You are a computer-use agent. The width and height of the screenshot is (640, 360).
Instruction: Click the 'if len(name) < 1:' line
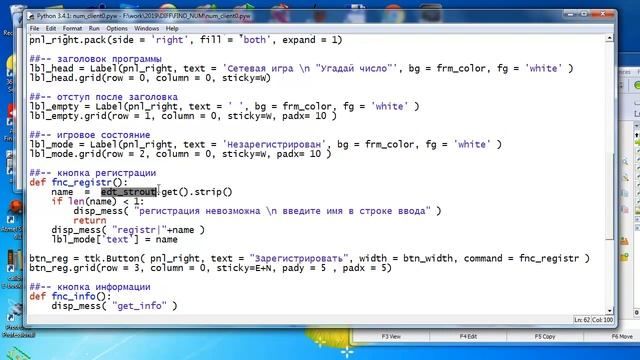pos(98,201)
